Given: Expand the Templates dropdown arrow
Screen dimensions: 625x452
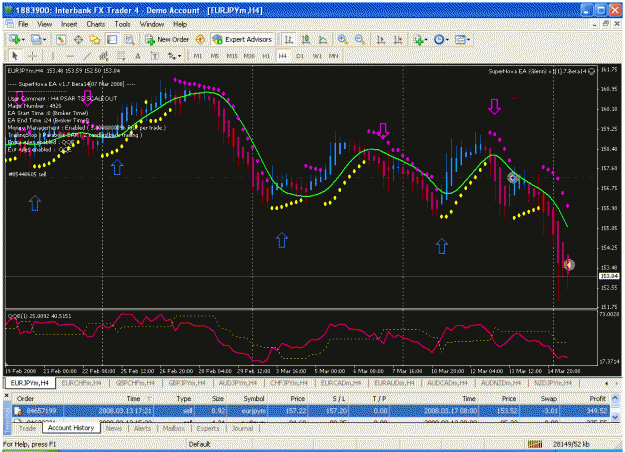Looking at the screenshot, I should tap(469, 39).
